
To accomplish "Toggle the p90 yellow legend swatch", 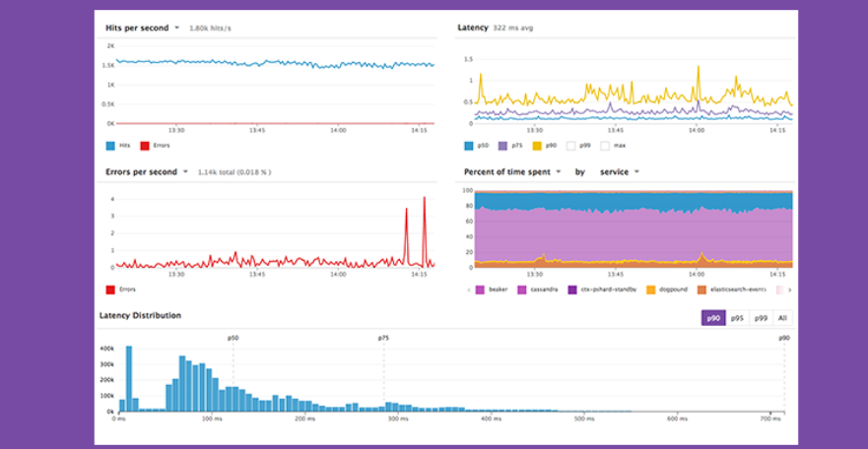I will 537,145.
